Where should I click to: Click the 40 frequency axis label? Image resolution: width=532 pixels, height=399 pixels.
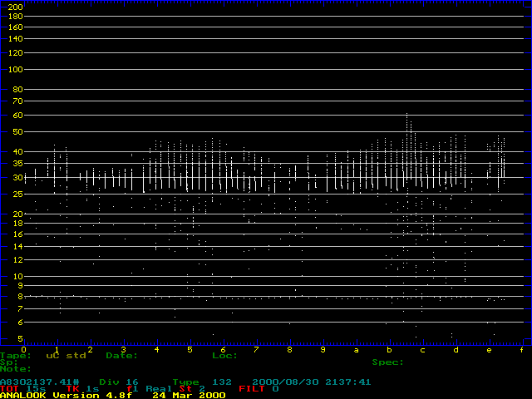coord(17,152)
